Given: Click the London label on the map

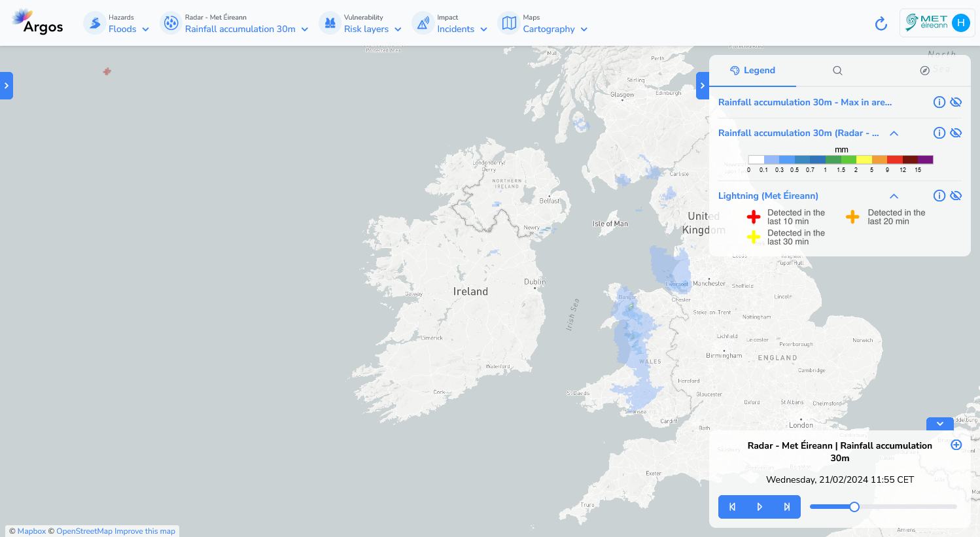Looking at the screenshot, I should pos(801,425).
